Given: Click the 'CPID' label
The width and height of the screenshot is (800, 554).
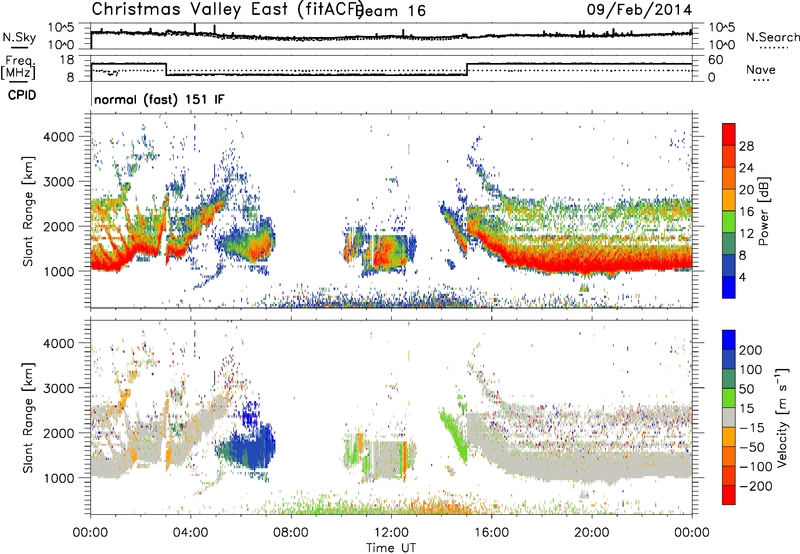Looking at the screenshot, I should pos(22,95).
